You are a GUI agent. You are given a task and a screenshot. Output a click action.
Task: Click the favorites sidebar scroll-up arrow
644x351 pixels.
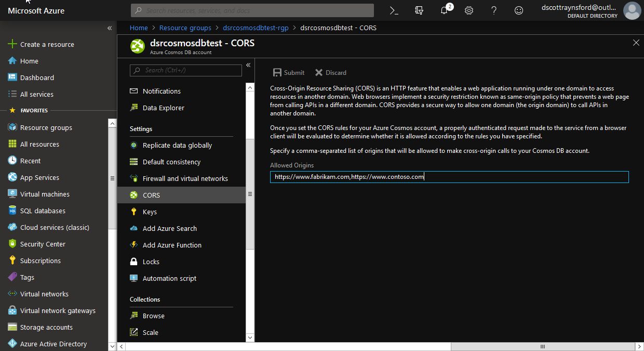click(x=112, y=123)
